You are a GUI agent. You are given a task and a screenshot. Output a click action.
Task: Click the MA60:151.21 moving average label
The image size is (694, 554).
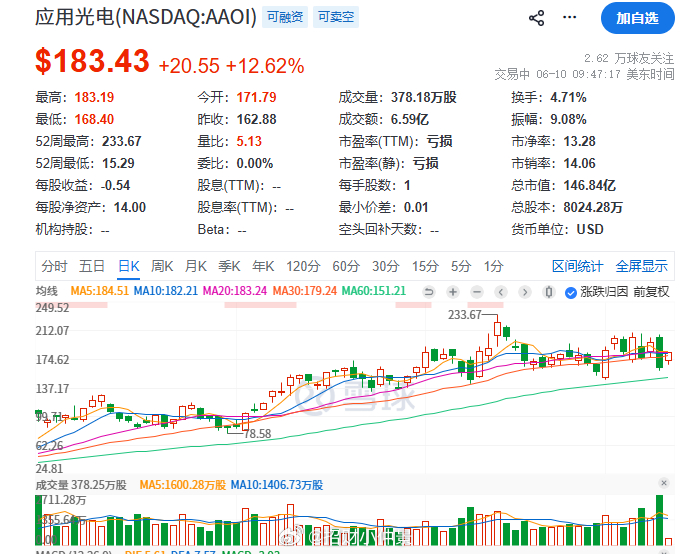pyautogui.click(x=374, y=291)
